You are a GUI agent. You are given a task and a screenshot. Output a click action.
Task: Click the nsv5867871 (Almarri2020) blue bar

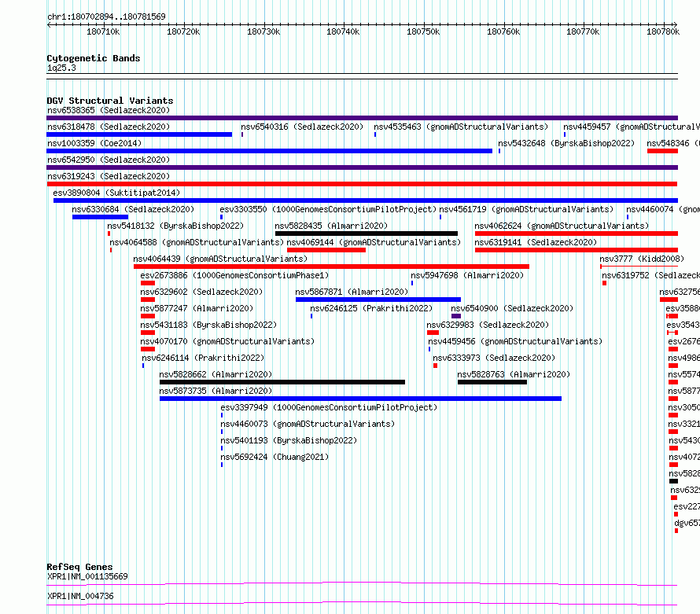click(378, 300)
